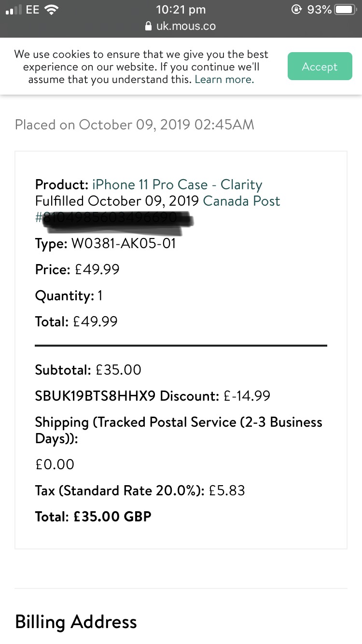Tap the battery icon in status bar
Screen dimensions: 362x644
tap(346, 10)
